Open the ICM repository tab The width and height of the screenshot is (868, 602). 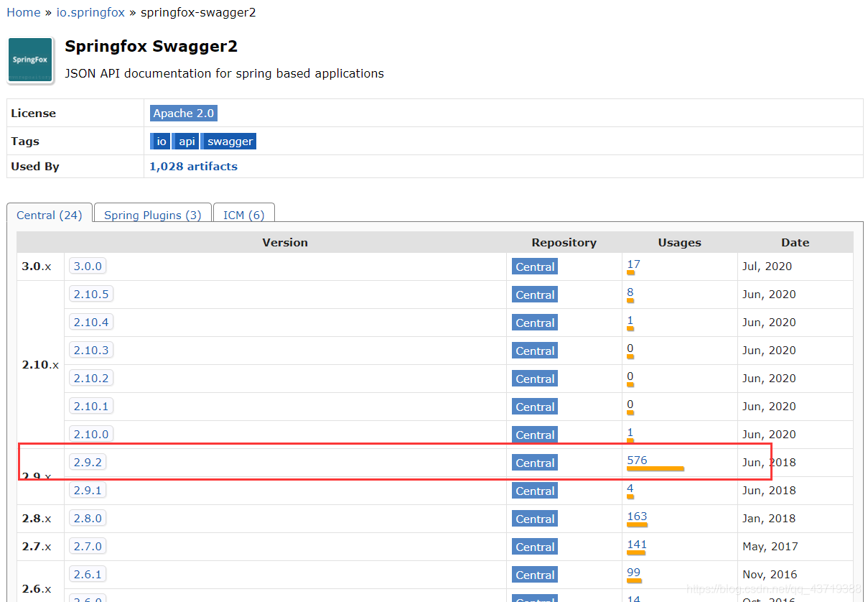click(x=243, y=215)
